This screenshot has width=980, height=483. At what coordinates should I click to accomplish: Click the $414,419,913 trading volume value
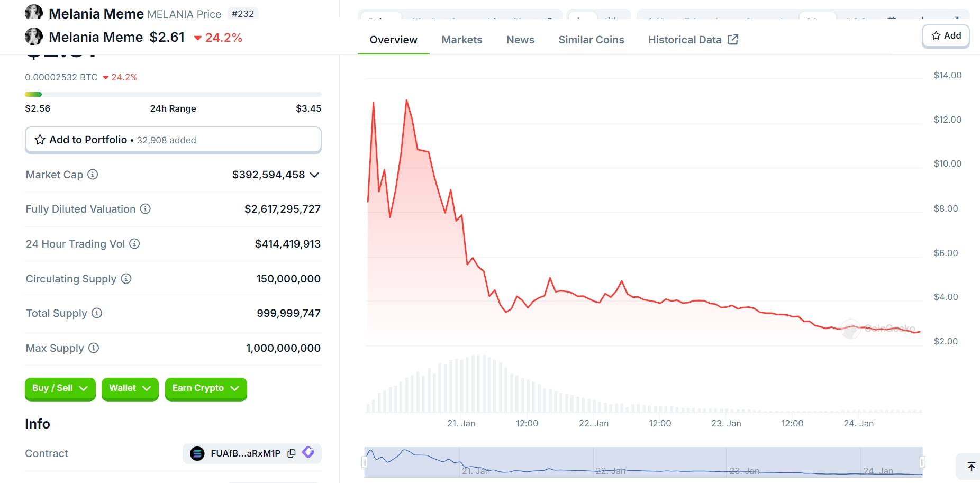[288, 244]
